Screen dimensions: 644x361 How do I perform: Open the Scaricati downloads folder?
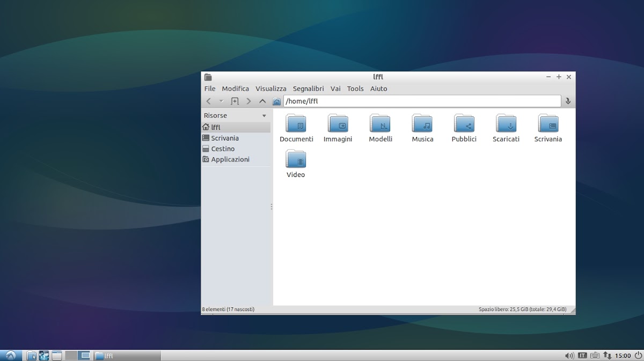click(x=506, y=128)
